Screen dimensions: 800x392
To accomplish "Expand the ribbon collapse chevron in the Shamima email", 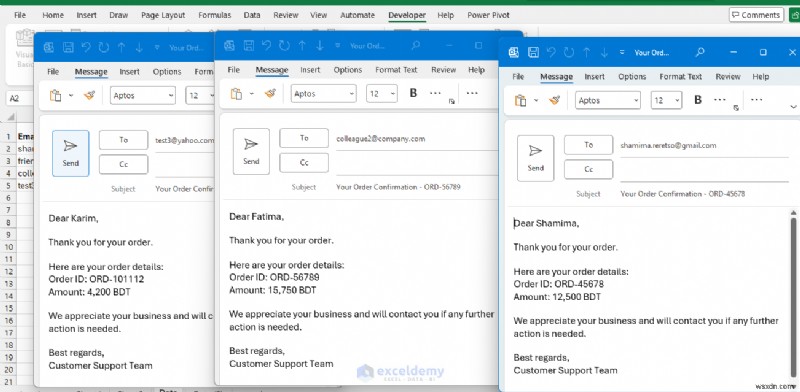I will pyautogui.click(x=793, y=107).
